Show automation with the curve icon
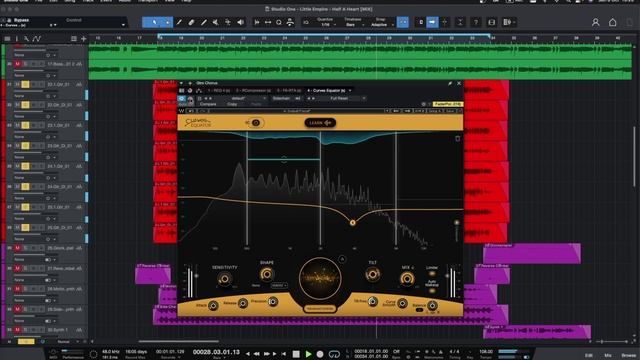The width and height of the screenshot is (640, 360). coord(37,39)
